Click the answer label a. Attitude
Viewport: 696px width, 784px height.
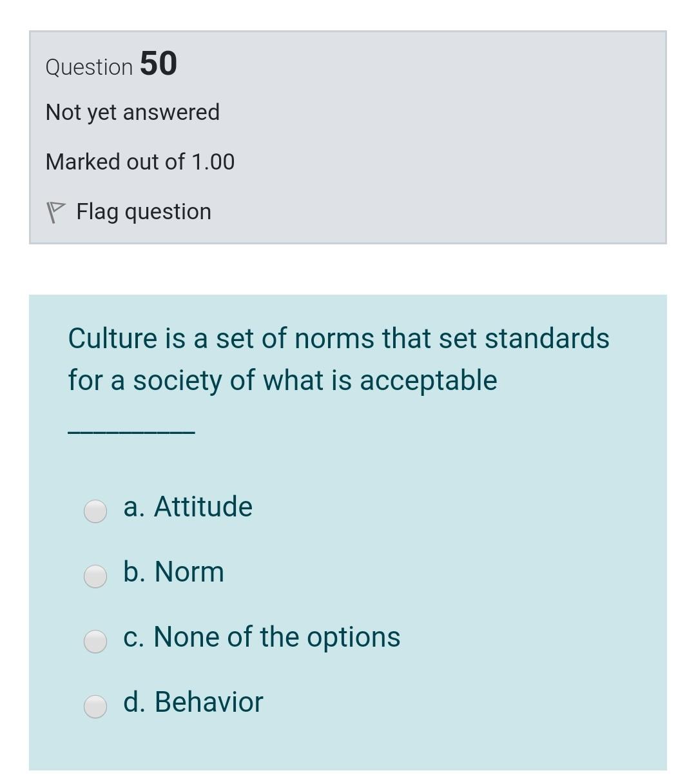tap(188, 507)
